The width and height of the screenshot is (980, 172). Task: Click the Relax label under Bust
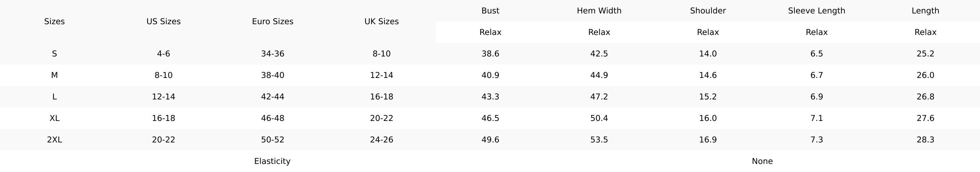(491, 32)
